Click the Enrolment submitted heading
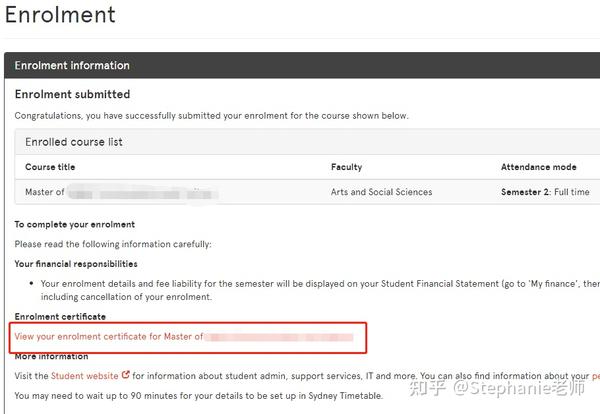The height and width of the screenshot is (414, 600). point(72,94)
